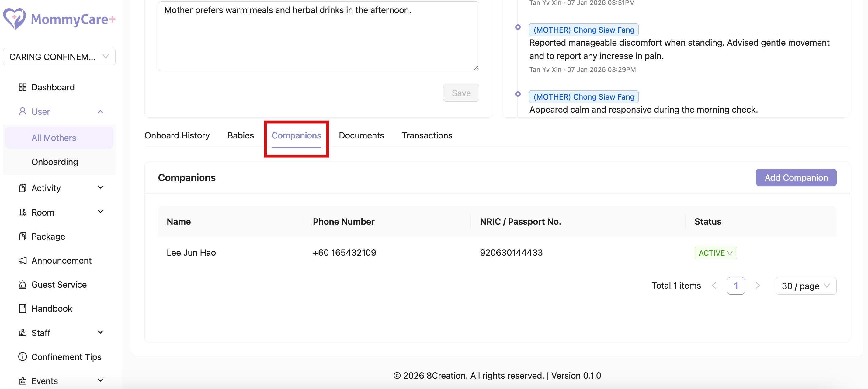Click inside the mother notes text area
Image resolution: width=868 pixels, height=389 pixels.
coord(318,37)
